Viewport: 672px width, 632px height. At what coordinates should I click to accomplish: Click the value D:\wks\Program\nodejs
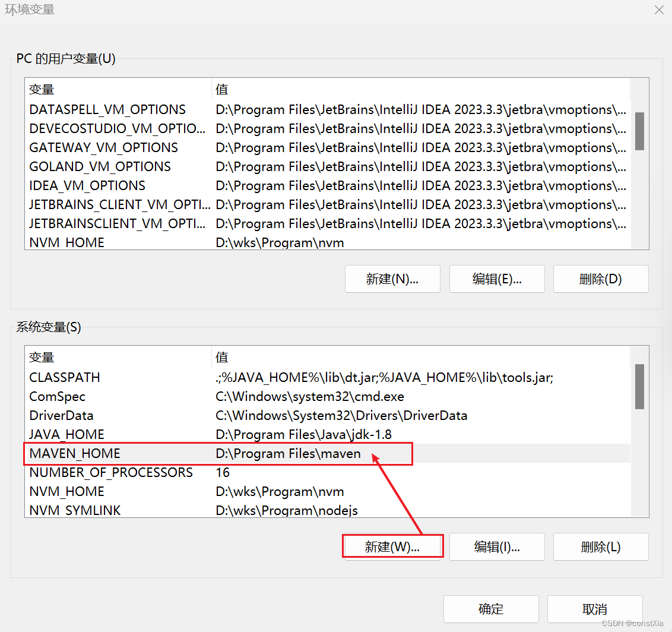(x=287, y=510)
